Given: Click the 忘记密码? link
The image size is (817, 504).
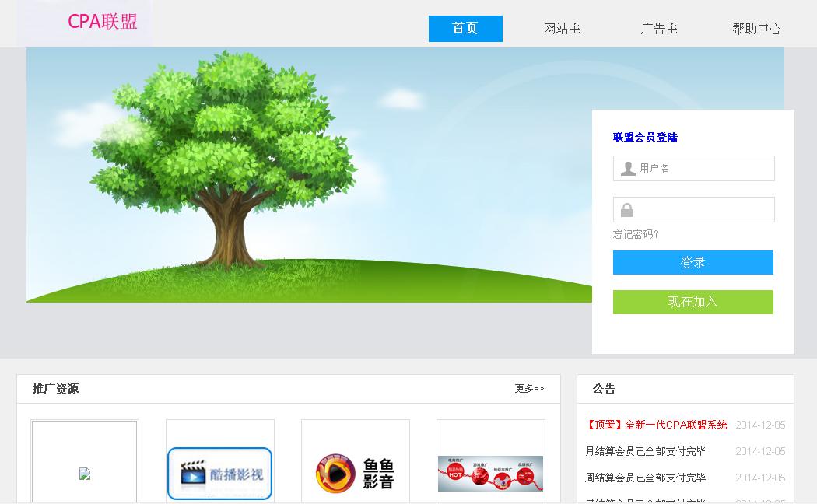Looking at the screenshot, I should tap(636, 234).
